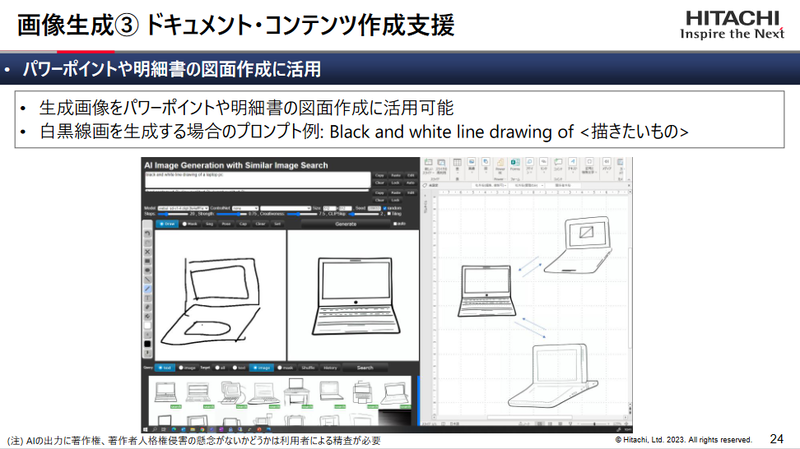This screenshot has width=800, height=449.
Task: Click the top prompt's Copy button
Action: click(x=380, y=176)
